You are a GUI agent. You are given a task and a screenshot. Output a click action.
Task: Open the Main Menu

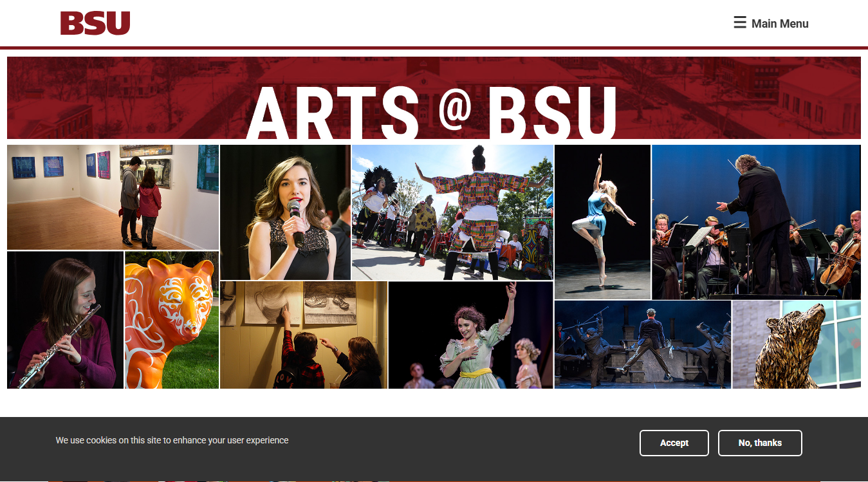coord(771,23)
